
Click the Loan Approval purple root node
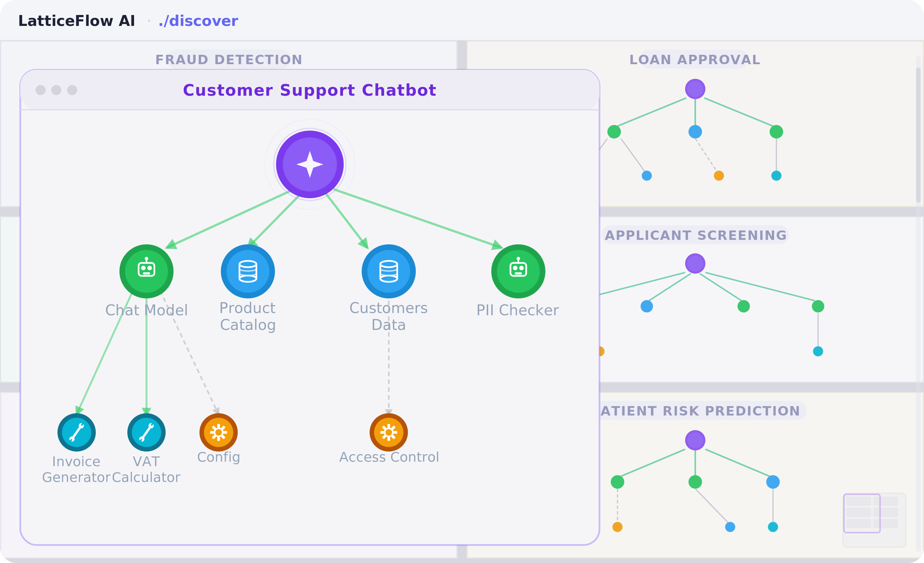695,89
